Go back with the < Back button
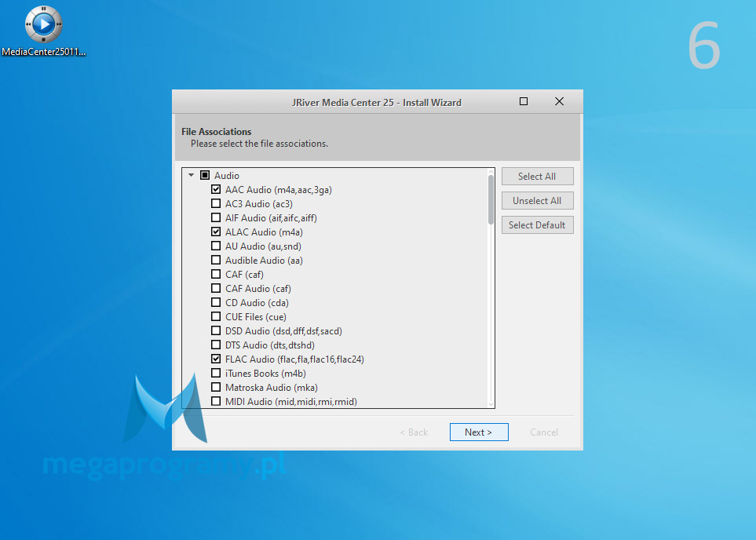The image size is (756, 540). coord(415,432)
